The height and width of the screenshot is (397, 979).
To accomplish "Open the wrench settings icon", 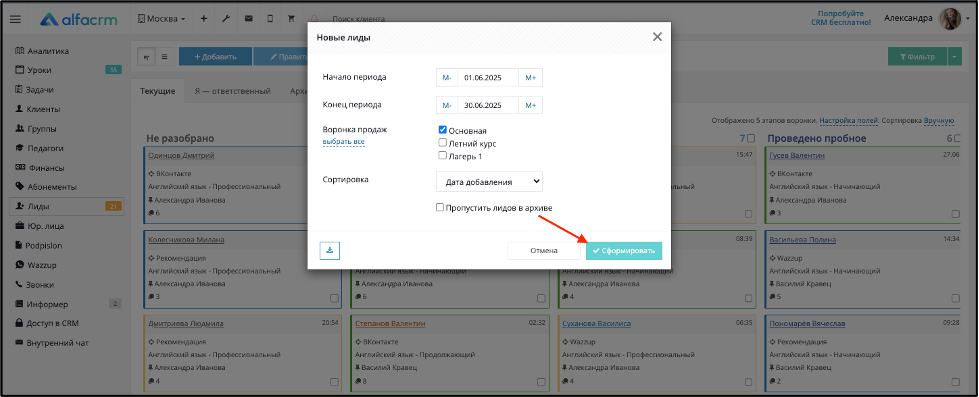I will [x=226, y=19].
